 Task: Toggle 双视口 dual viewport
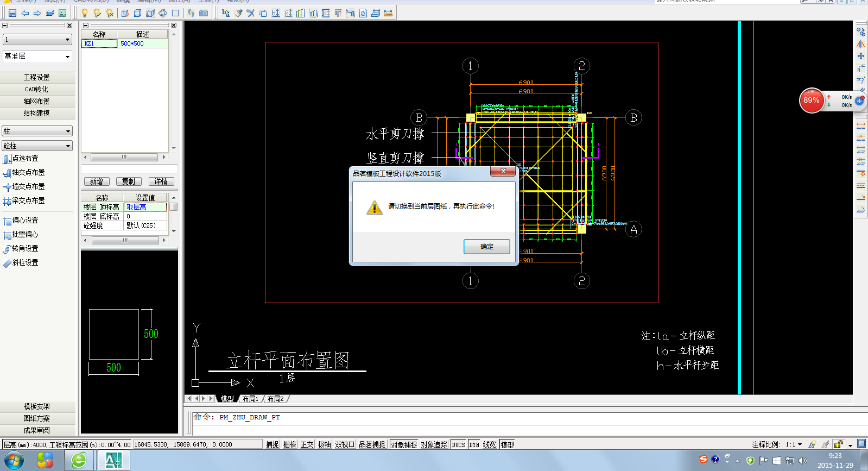point(345,444)
